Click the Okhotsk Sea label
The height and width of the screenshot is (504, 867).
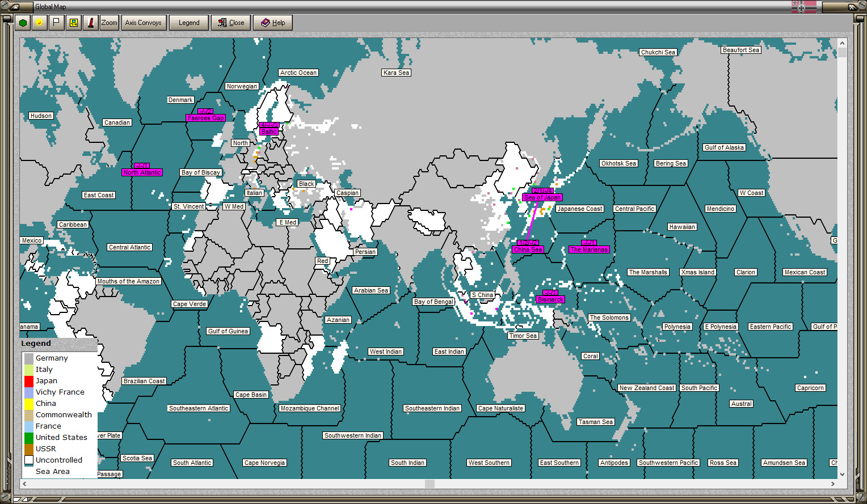coord(619,163)
